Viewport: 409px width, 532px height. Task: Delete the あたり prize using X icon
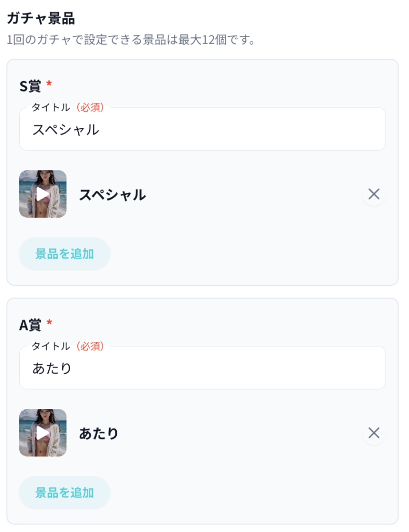[374, 433]
